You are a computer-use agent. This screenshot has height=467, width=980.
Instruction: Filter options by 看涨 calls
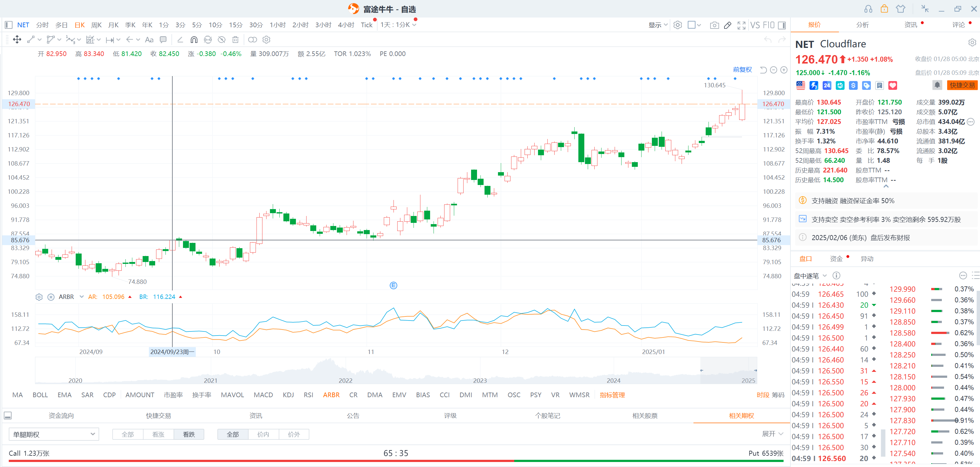pos(158,434)
